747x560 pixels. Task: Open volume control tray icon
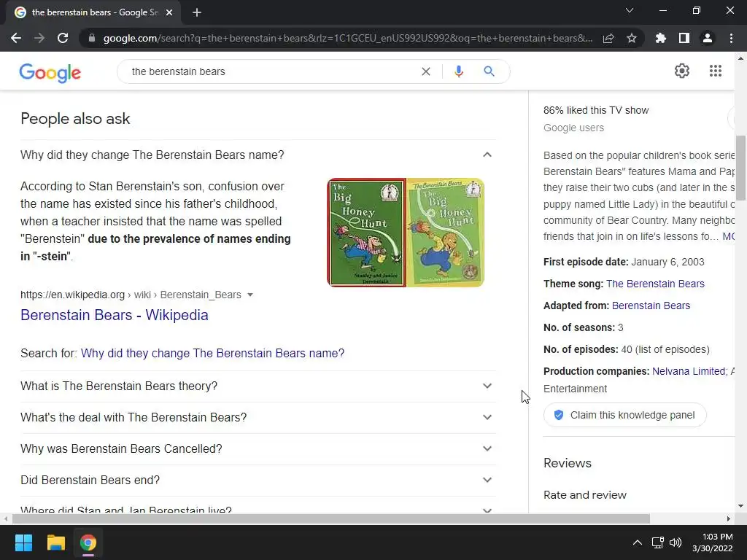(x=676, y=542)
